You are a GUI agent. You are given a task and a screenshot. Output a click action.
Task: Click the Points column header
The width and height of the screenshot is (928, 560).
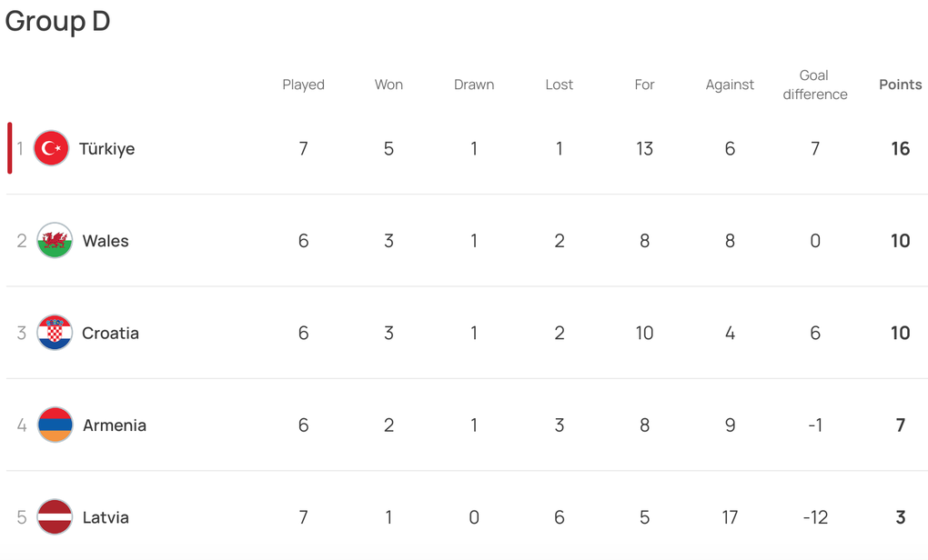[900, 85]
